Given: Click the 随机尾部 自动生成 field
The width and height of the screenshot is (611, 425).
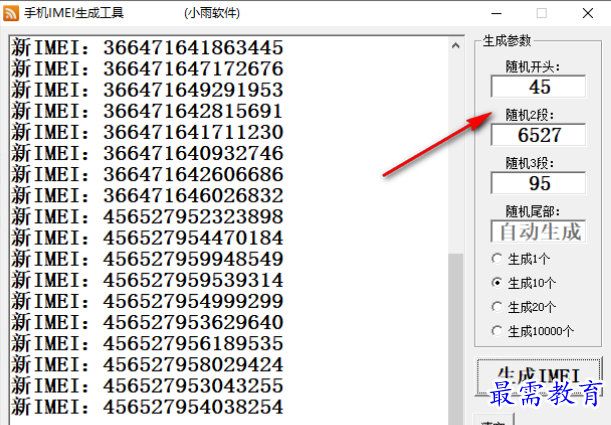Looking at the screenshot, I should click(x=538, y=231).
